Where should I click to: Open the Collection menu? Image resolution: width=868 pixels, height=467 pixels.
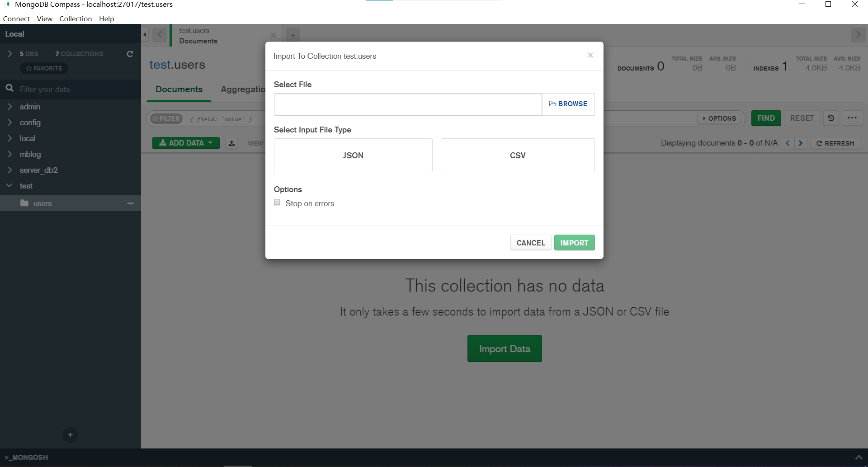pyautogui.click(x=75, y=19)
